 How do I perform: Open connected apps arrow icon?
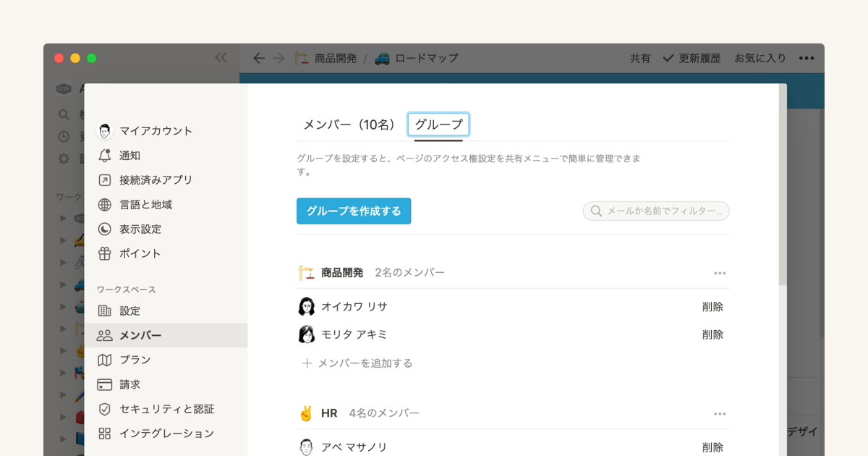[105, 180]
